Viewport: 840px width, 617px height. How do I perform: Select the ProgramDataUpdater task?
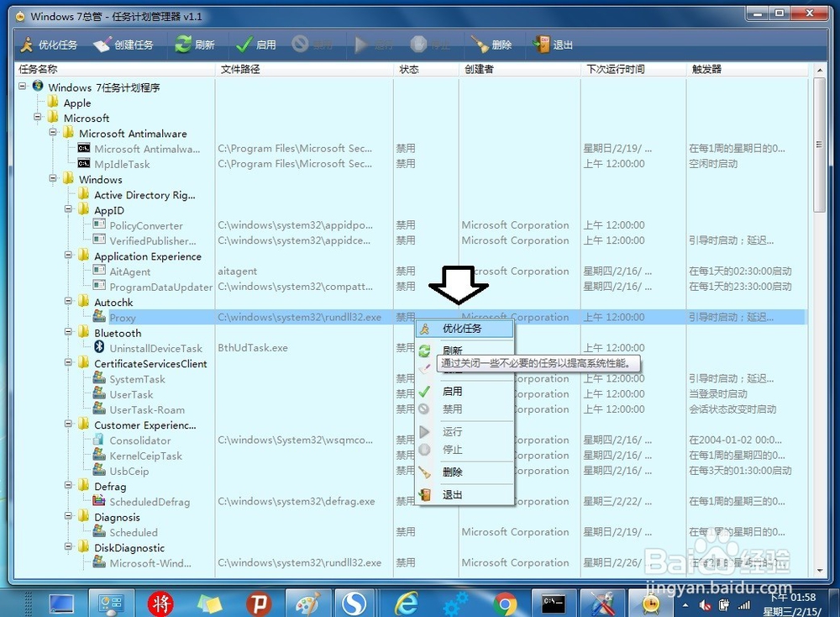(160, 287)
